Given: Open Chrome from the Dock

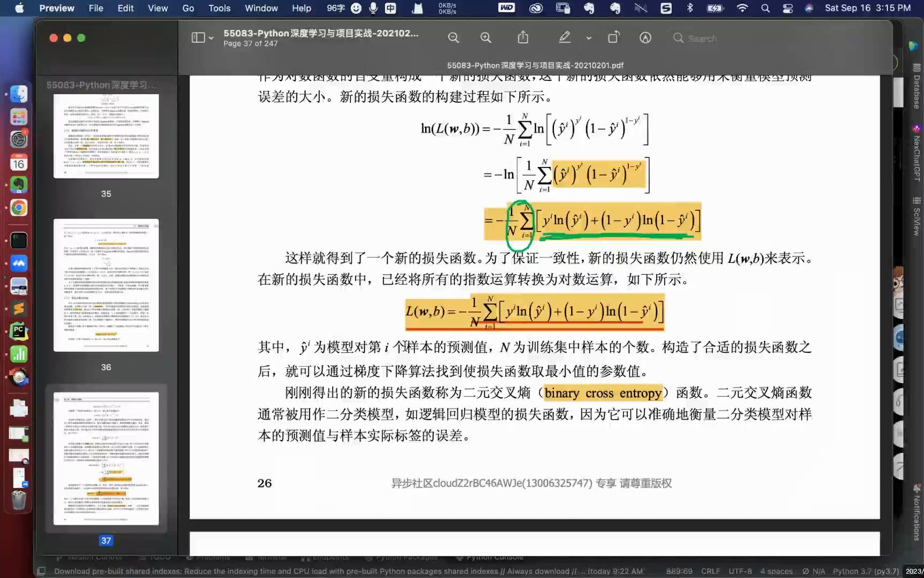Looking at the screenshot, I should pyautogui.click(x=19, y=208).
